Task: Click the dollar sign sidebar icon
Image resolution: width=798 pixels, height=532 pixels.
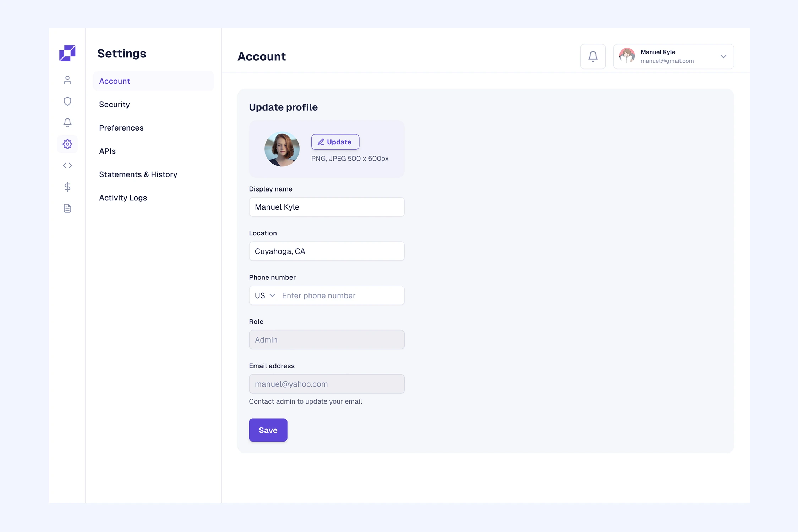Action: coord(67,187)
